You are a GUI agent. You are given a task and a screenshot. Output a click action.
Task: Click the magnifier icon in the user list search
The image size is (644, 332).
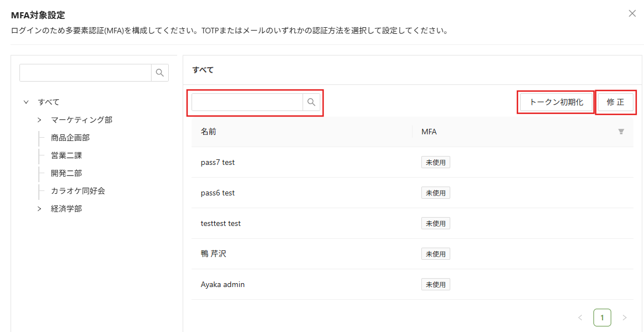(311, 102)
